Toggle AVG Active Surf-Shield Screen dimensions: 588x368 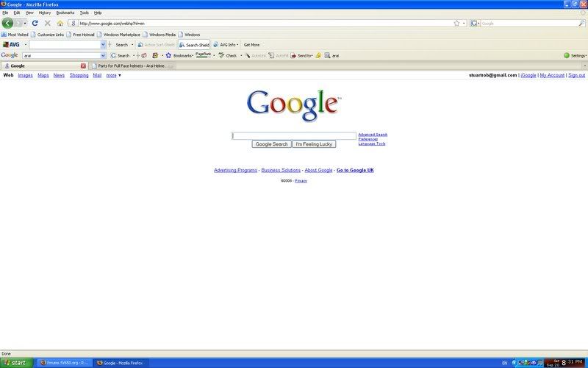point(156,45)
